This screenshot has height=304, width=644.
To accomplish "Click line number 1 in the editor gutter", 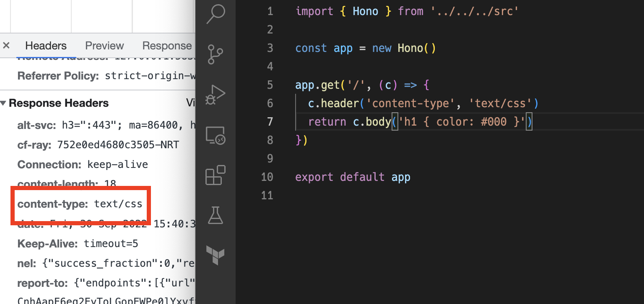I will pyautogui.click(x=270, y=11).
